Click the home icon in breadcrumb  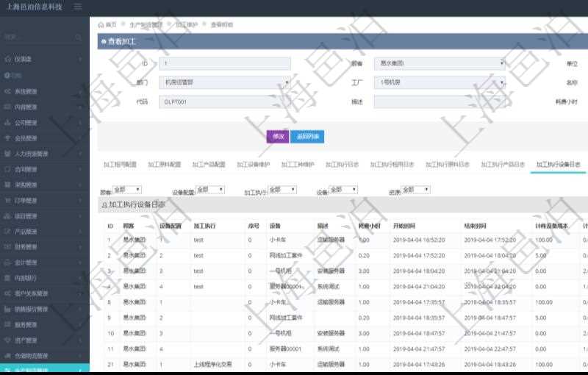pos(101,24)
